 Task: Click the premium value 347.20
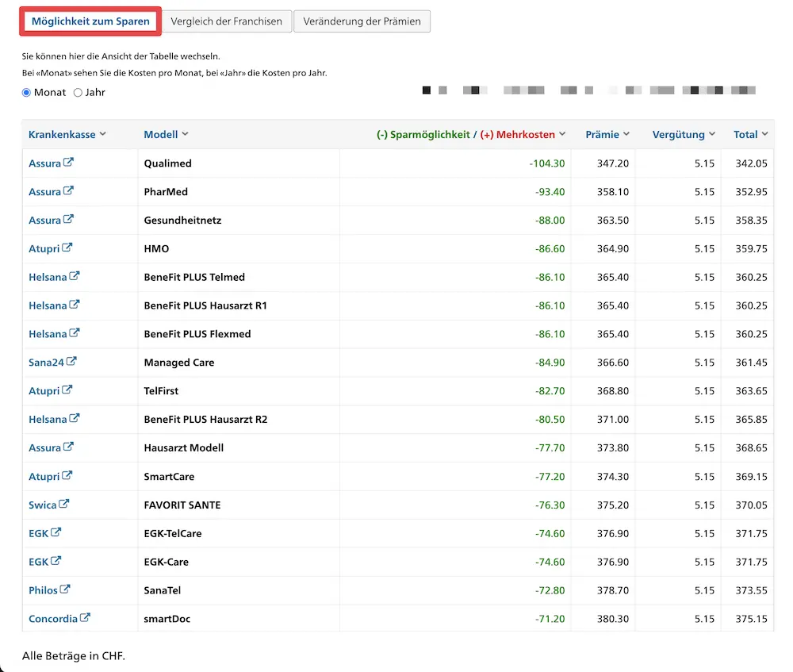pyautogui.click(x=613, y=163)
